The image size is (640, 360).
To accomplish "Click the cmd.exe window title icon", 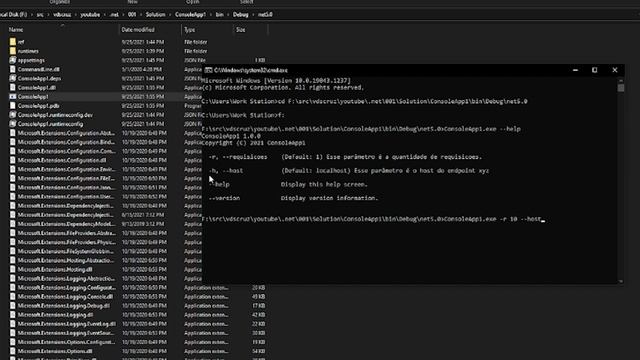I will click(x=208, y=70).
